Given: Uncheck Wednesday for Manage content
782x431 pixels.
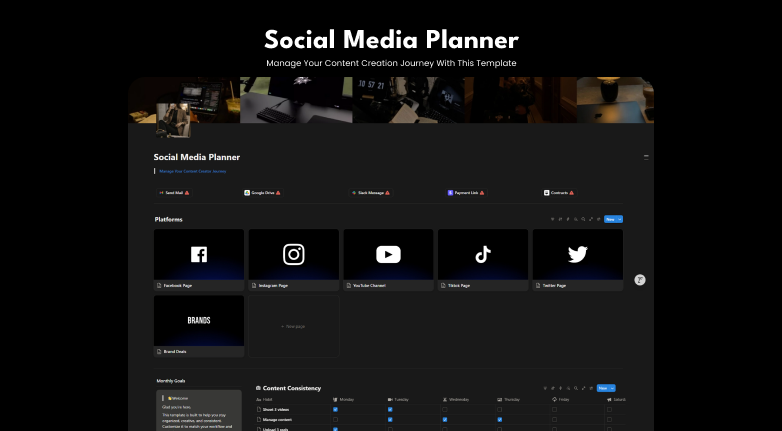Looking at the screenshot, I should pyautogui.click(x=445, y=420).
